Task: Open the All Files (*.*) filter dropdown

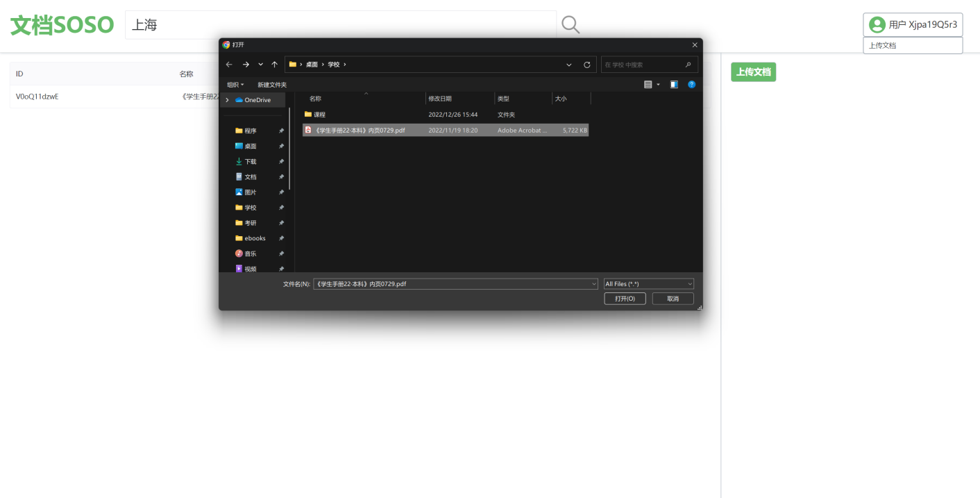Action: click(x=649, y=284)
